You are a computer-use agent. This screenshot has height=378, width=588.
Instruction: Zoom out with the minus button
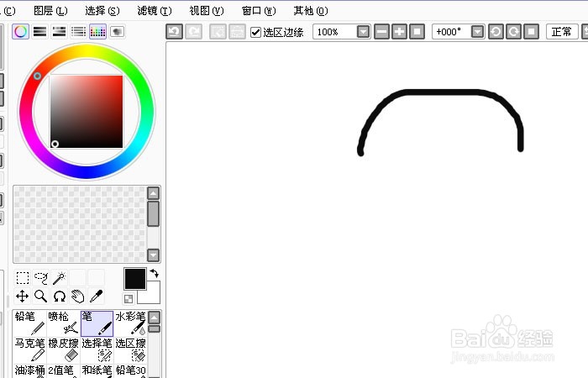point(381,32)
